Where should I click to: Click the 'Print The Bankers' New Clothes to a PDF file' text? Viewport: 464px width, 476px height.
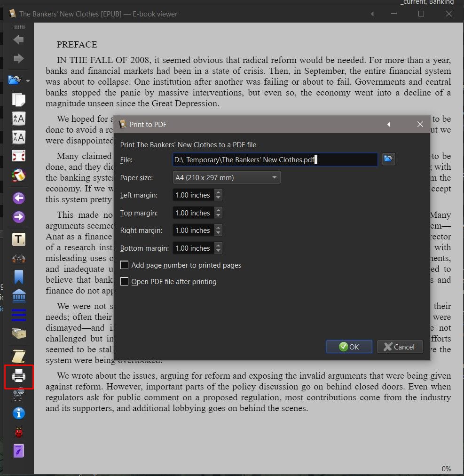[188, 145]
